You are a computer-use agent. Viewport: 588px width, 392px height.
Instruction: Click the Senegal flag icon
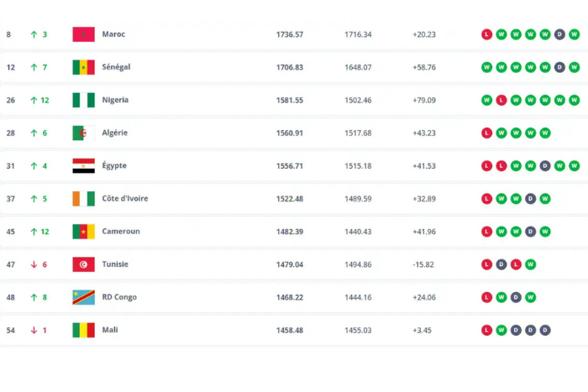83,67
